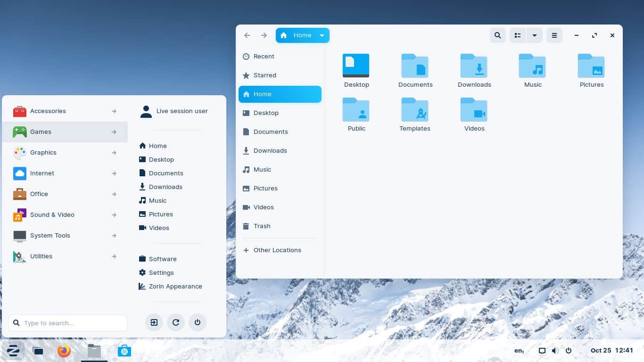
Task: Expand System Tools category
Action: [x=65, y=236]
